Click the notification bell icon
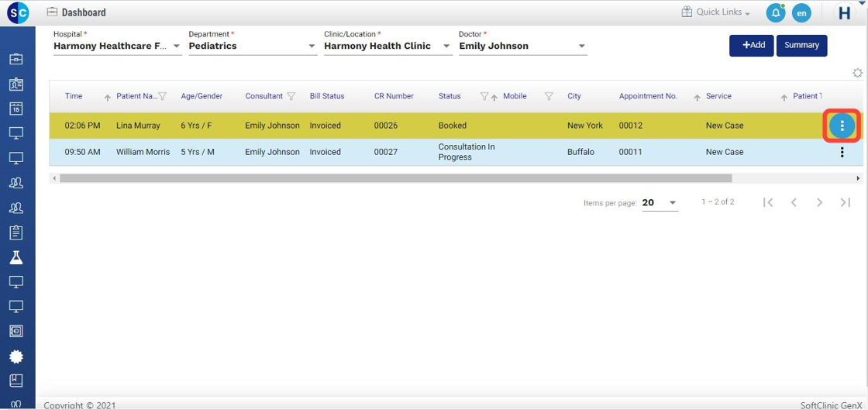 click(776, 12)
